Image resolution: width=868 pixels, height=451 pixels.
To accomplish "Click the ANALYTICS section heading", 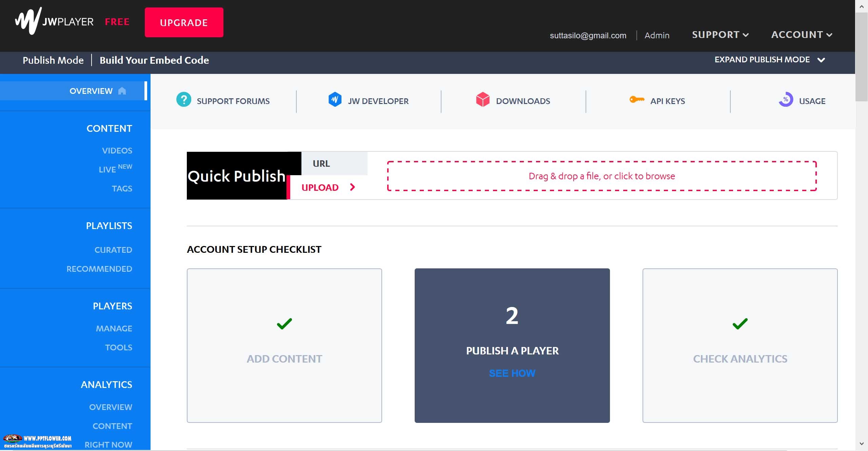I will click(106, 385).
